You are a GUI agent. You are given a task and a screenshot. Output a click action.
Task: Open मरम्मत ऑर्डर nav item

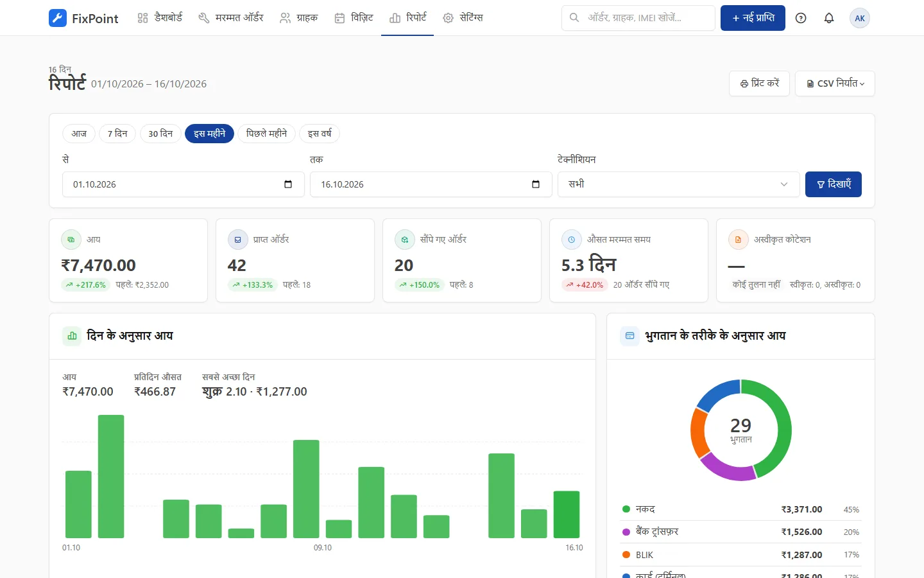(231, 18)
